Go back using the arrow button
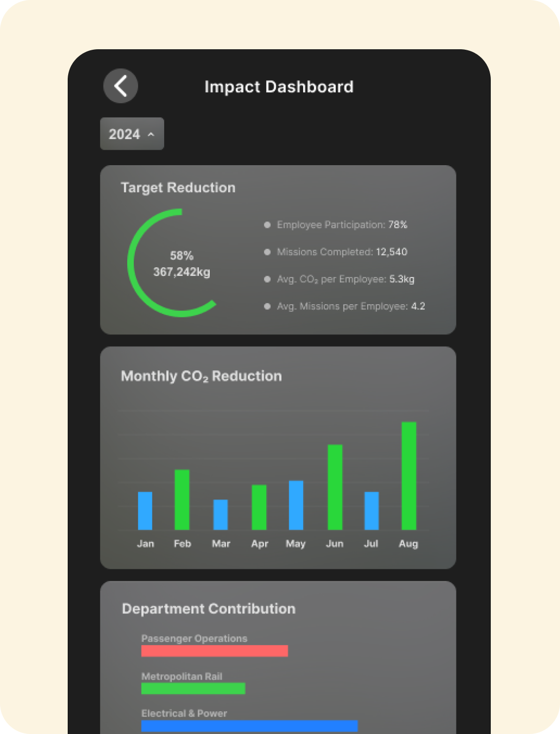The height and width of the screenshot is (734, 560). 121,86
